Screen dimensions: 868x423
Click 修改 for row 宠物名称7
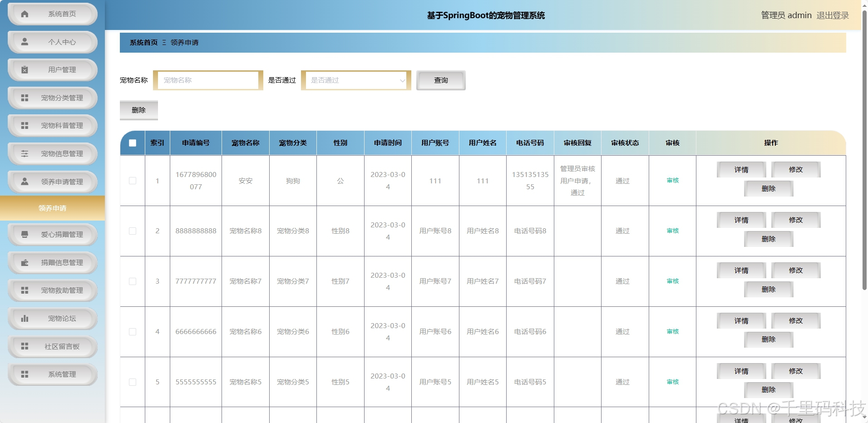(x=796, y=271)
